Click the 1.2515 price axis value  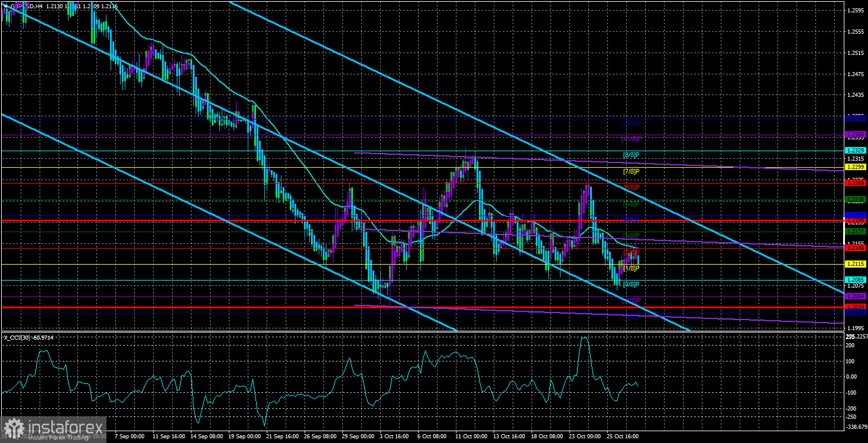[x=856, y=53]
